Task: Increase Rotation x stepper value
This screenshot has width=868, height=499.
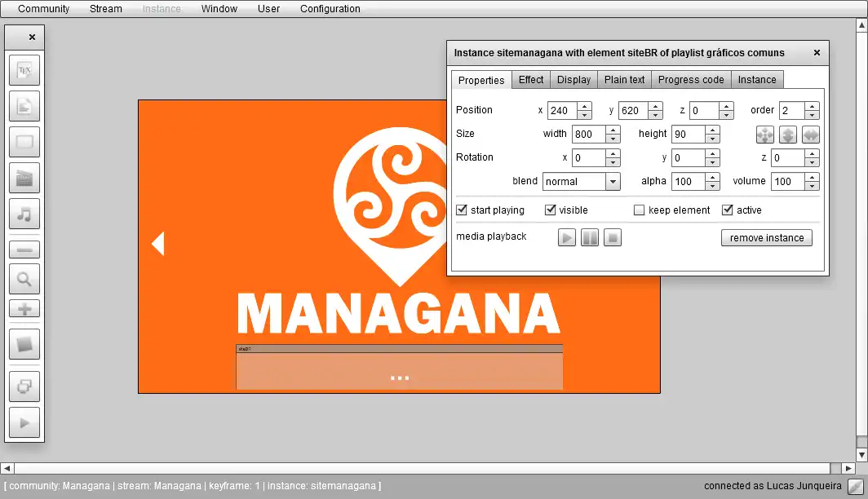Action: [x=613, y=154]
